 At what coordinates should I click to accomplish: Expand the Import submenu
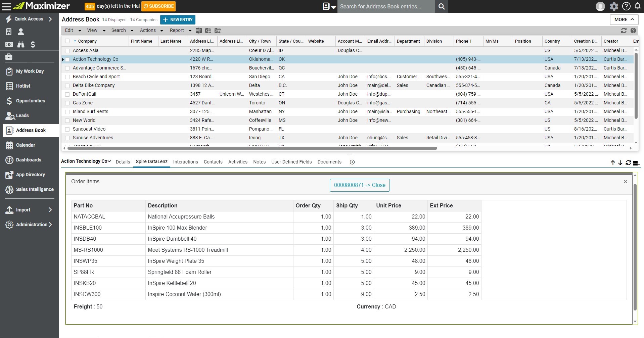coord(50,210)
